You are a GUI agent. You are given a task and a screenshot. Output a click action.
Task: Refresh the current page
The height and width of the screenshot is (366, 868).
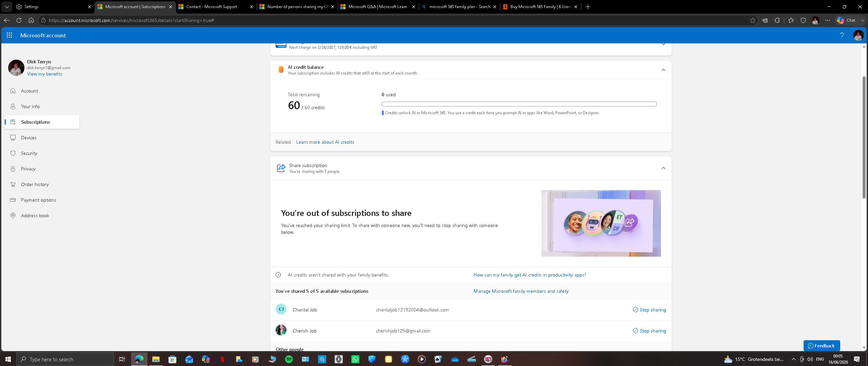[x=19, y=20]
